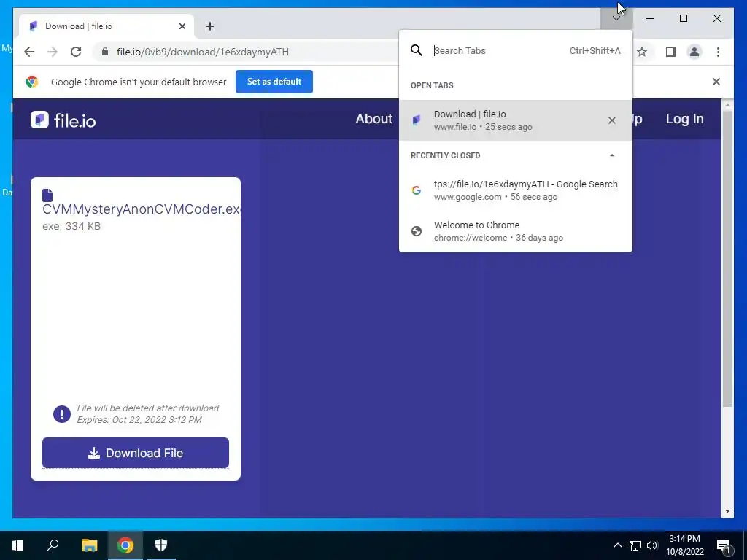Focus the Search Tabs input field

[x=498, y=50]
